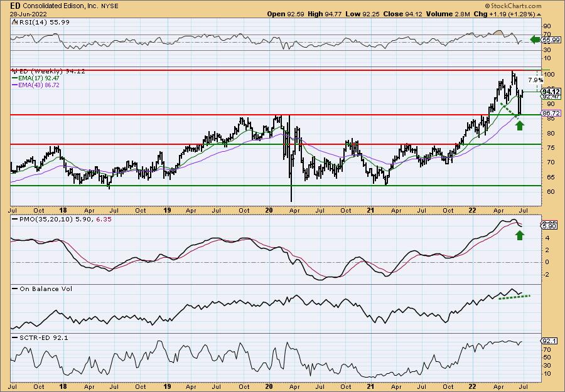Click the 5.90 PMO value tag on the right axis
This screenshot has height=392, width=565.
tap(549, 226)
